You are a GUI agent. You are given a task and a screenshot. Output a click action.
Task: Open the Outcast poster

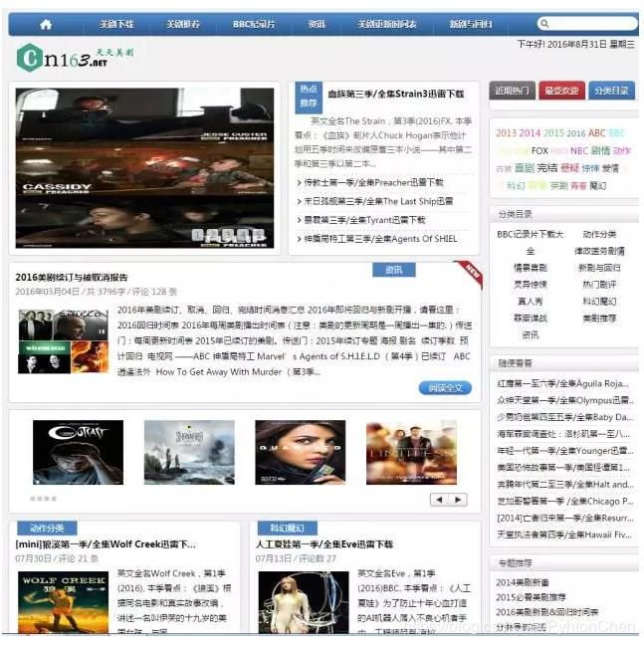[x=78, y=453]
